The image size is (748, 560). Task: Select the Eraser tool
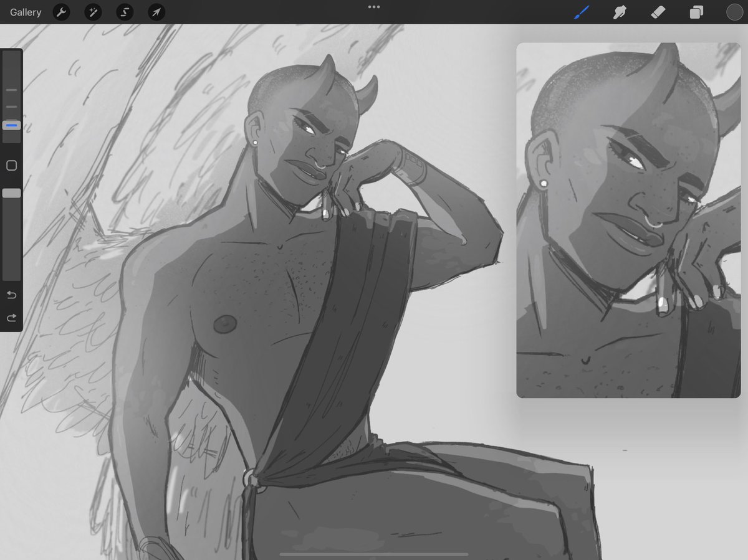point(658,12)
